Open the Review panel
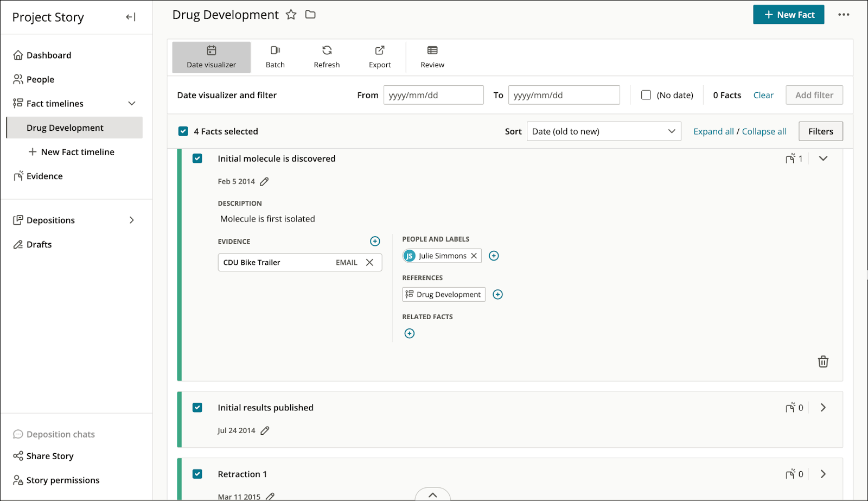The width and height of the screenshot is (868, 501). (x=431, y=56)
